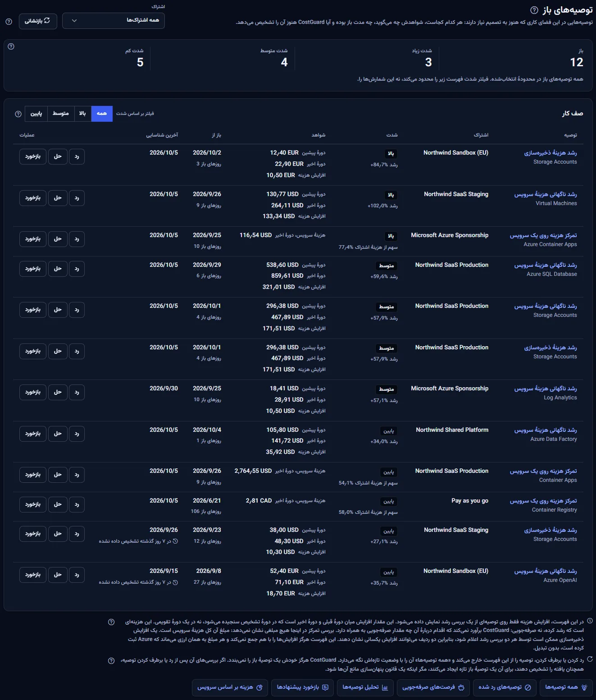Resolve (حل) the Virtual Machines recommendation
Image resolution: width=596 pixels, height=700 pixels.
(58, 198)
